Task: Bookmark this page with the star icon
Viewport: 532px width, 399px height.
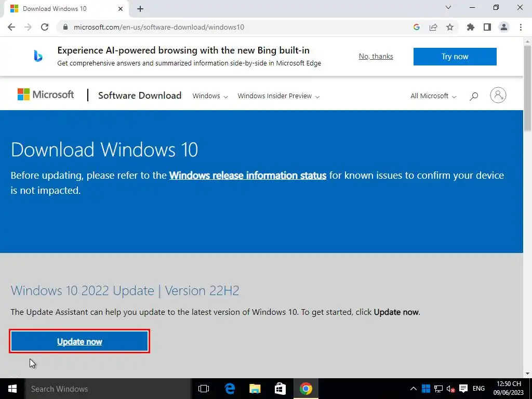Action: point(450,27)
